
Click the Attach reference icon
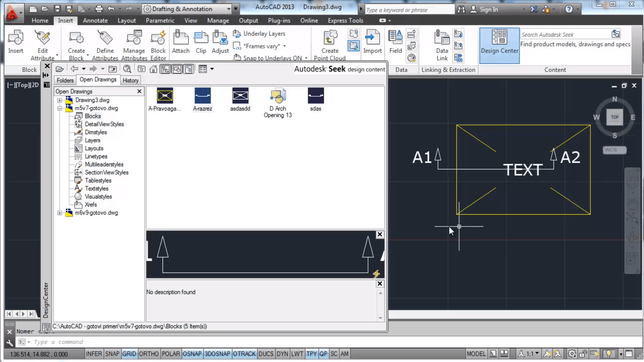tap(181, 42)
